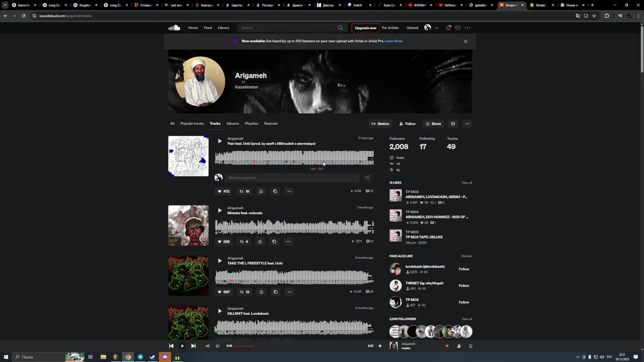
Task: Switch to the Reposts tab
Action: (x=271, y=124)
